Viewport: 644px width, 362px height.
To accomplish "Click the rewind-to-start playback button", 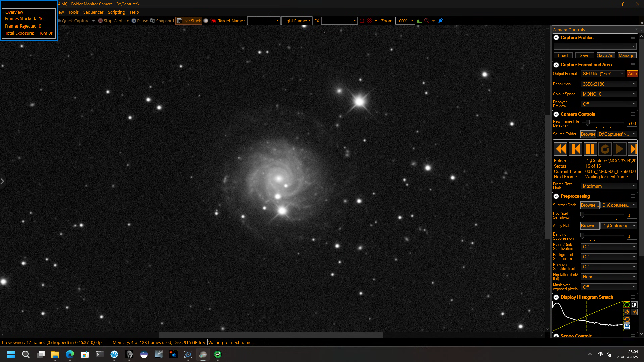I will coord(561,149).
